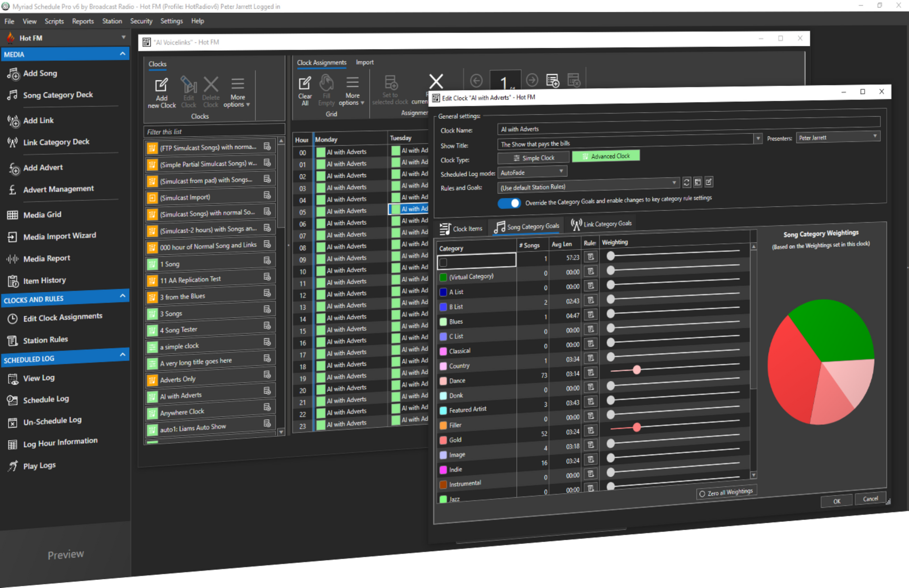Click refresh icon next to Rules and Goals
This screenshot has width=909, height=588.
click(686, 183)
